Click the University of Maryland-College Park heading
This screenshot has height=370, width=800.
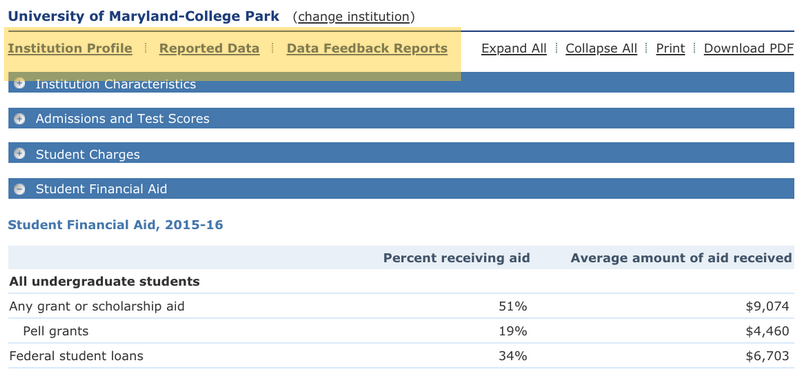tap(143, 16)
